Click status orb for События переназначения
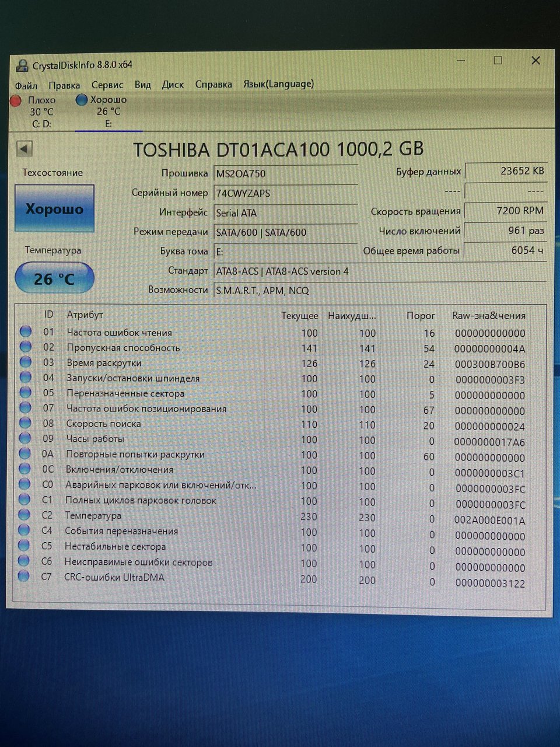The width and height of the screenshot is (560, 747). pyautogui.click(x=24, y=530)
